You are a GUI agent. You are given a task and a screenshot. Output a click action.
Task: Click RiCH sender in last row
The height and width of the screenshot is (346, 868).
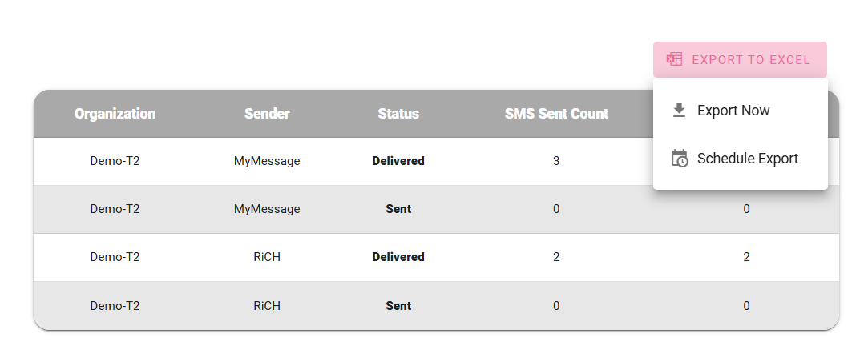267,306
